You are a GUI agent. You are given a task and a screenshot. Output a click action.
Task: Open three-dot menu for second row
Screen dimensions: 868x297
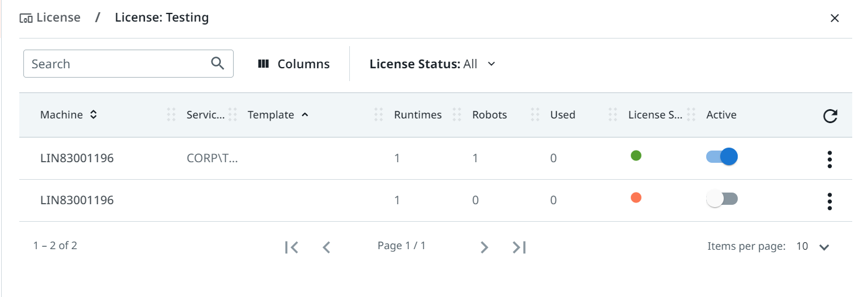(829, 201)
